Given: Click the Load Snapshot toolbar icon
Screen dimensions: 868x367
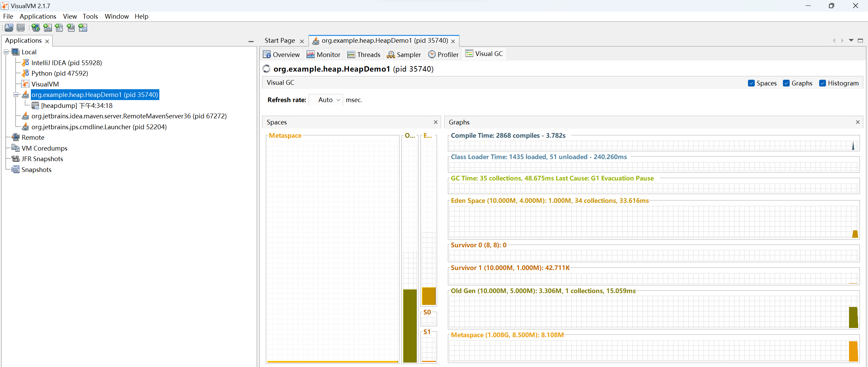Looking at the screenshot, I should click(x=9, y=28).
